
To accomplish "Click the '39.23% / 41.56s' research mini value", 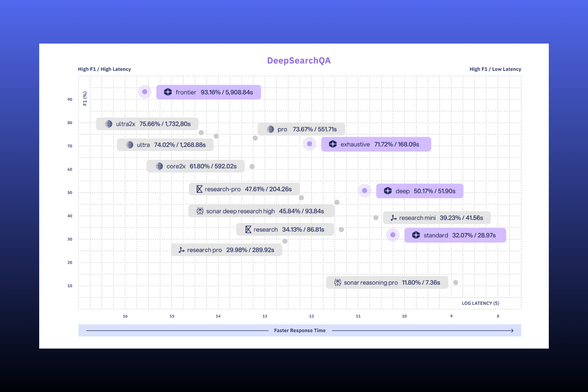I will click(x=461, y=218).
